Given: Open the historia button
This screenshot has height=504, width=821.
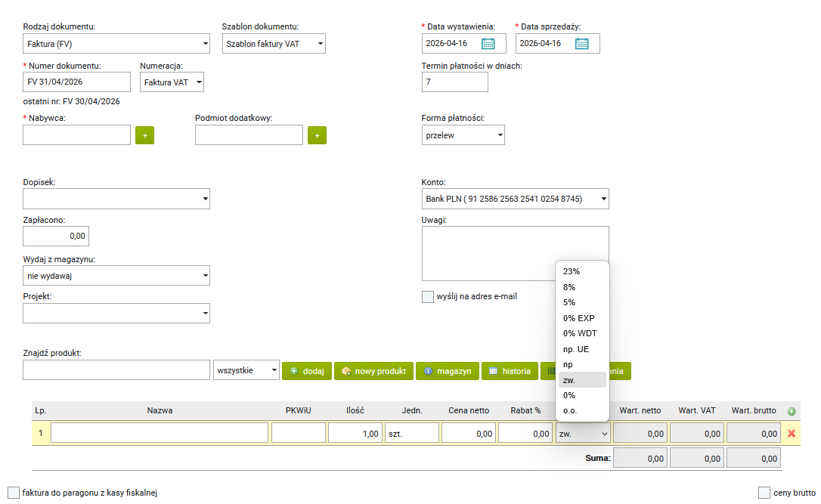Looking at the screenshot, I should [x=510, y=371].
